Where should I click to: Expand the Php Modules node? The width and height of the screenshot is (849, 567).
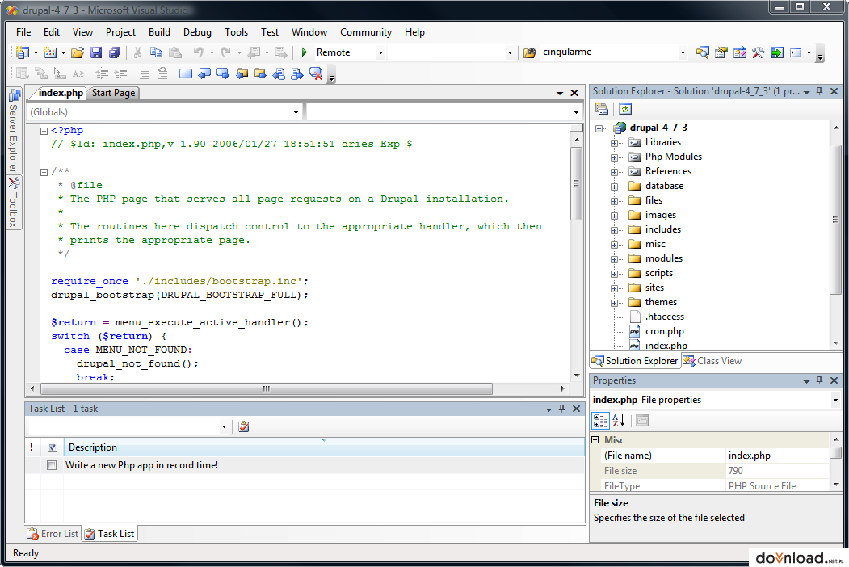pyautogui.click(x=614, y=158)
